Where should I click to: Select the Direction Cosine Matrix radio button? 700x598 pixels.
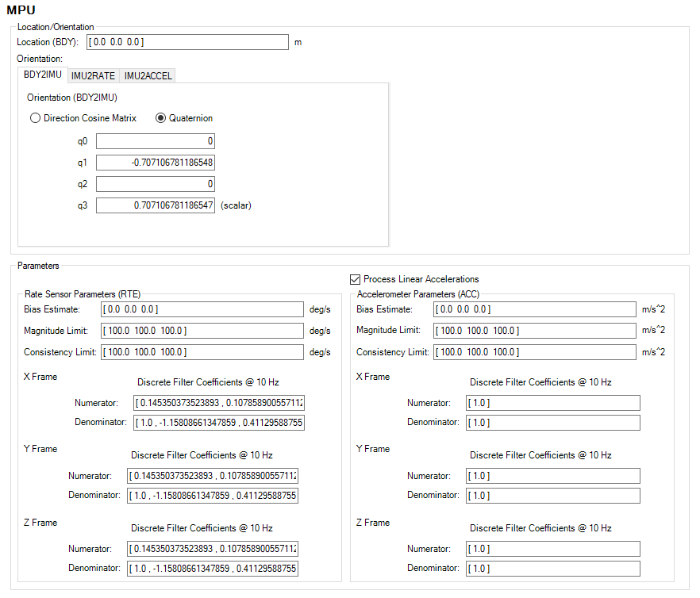click(x=35, y=118)
